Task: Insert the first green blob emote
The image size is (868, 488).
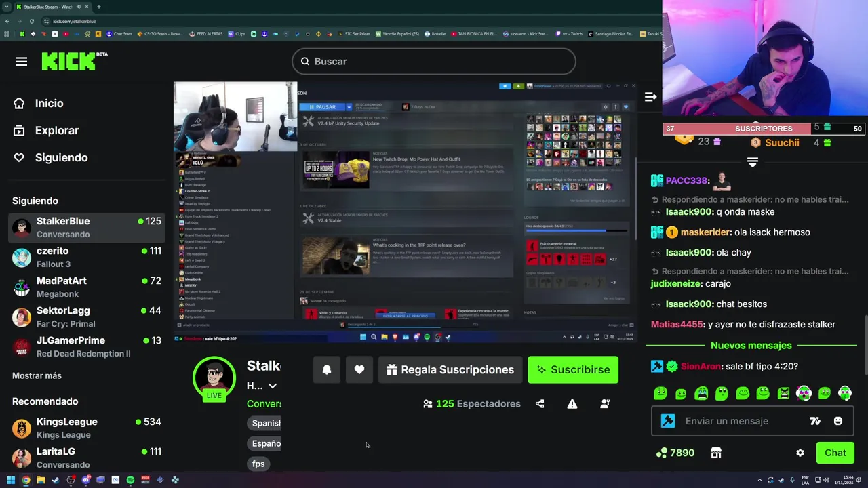Action: pos(660,393)
